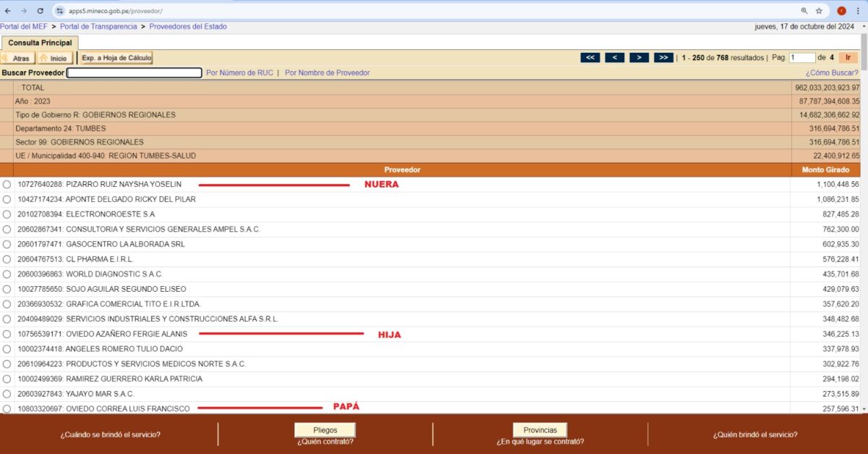Select radio for RAMIREZ GUERRERO KARLA PATRICIA

click(x=7, y=379)
